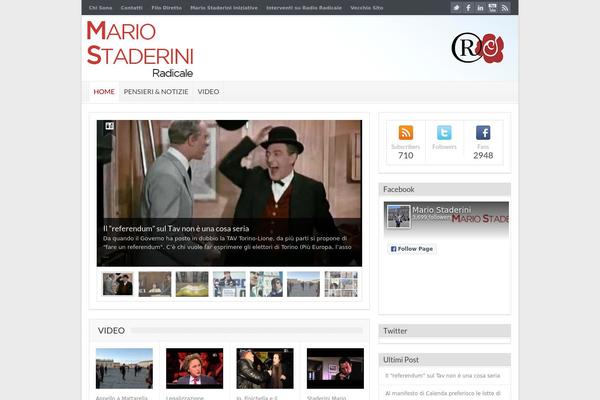Open the Facebook icon in top bar
Image resolution: width=600 pixels, height=400 pixels.
tap(468, 8)
